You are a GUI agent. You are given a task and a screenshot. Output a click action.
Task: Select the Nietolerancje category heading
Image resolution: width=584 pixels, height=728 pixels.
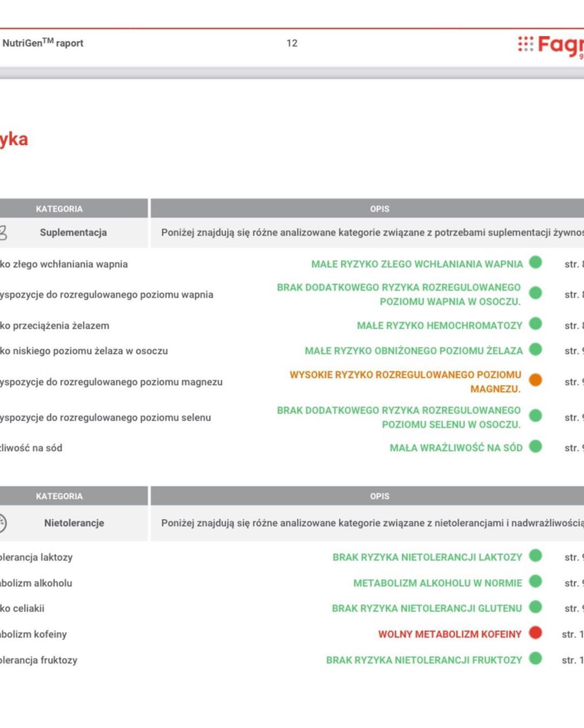(x=74, y=523)
